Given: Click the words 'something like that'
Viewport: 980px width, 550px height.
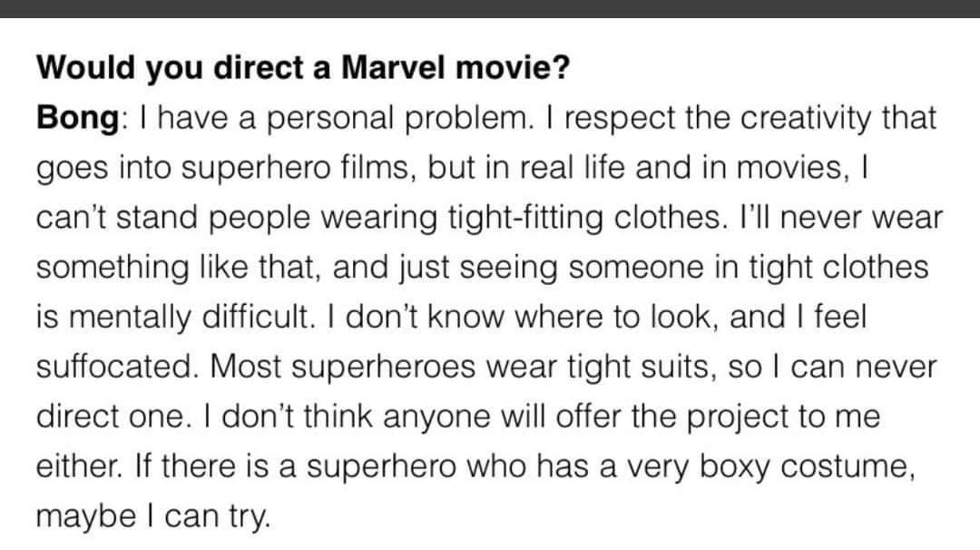Looking at the screenshot, I should (x=178, y=268).
